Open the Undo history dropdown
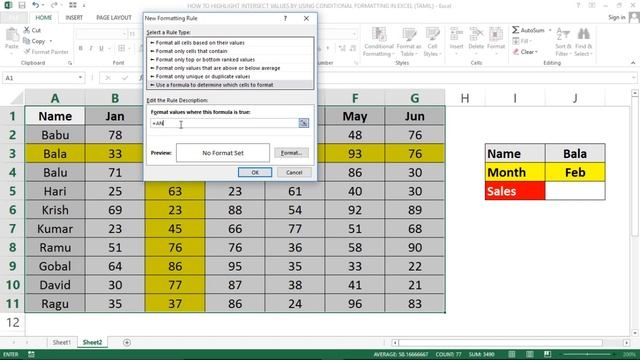 coord(44,5)
